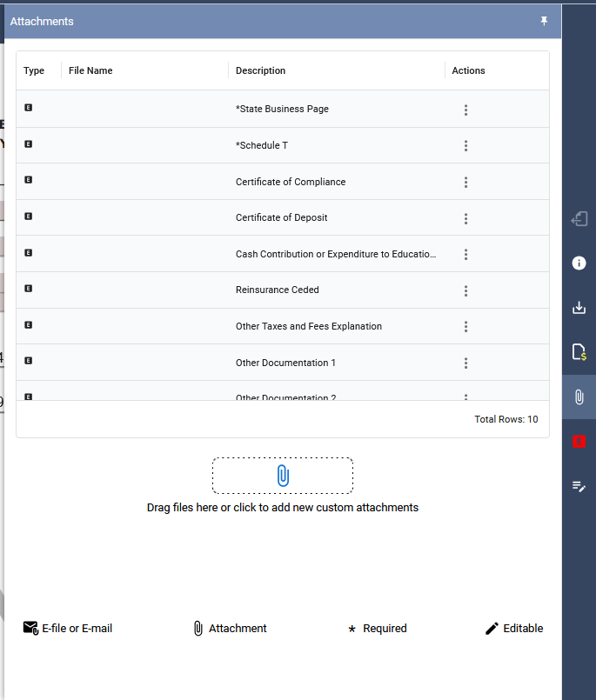Open the document payment icon in sidebar

coord(579,352)
